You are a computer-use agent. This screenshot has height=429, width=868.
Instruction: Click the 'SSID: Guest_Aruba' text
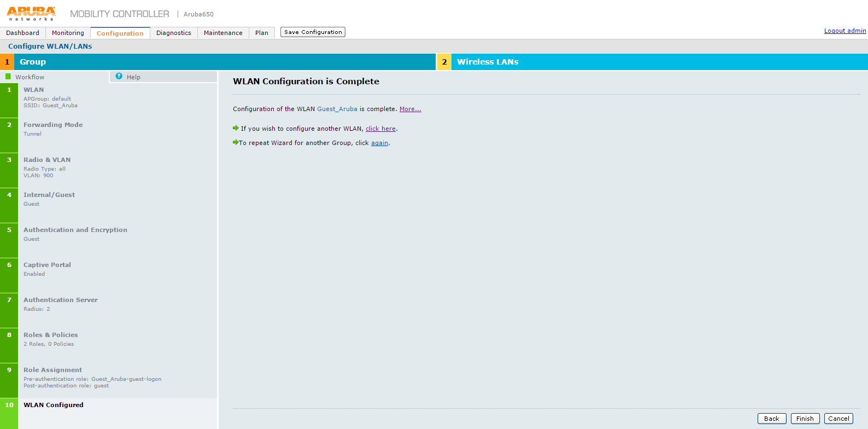pyautogui.click(x=50, y=106)
